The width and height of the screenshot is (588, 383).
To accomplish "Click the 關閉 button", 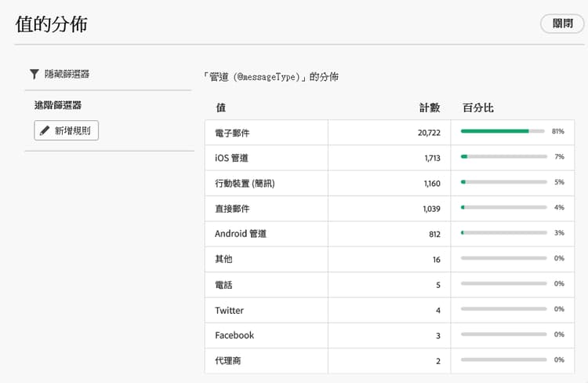I will pos(562,24).
